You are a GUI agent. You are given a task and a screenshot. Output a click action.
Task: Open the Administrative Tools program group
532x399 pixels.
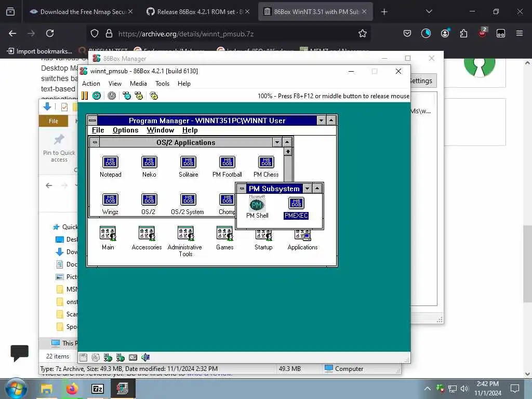(x=185, y=241)
